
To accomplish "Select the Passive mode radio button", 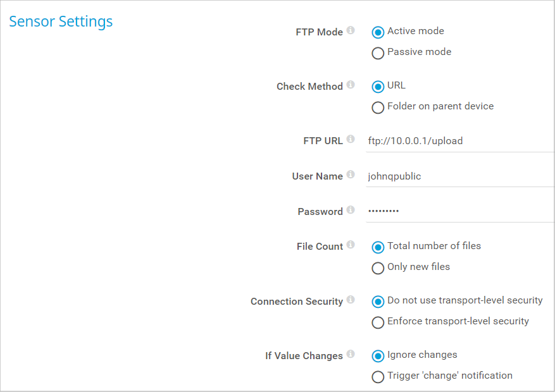I will 378,53.
